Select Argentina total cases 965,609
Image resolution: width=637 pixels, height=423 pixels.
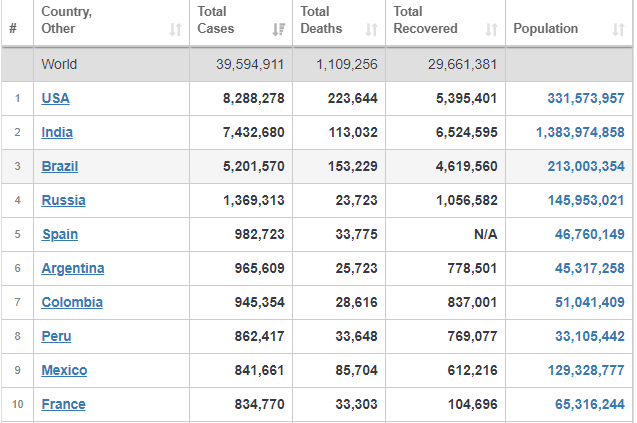259,269
